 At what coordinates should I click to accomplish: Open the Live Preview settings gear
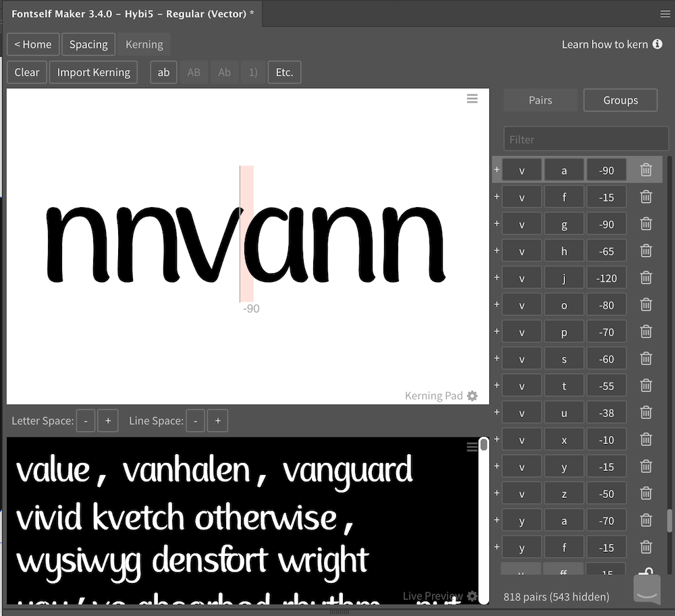tap(473, 596)
